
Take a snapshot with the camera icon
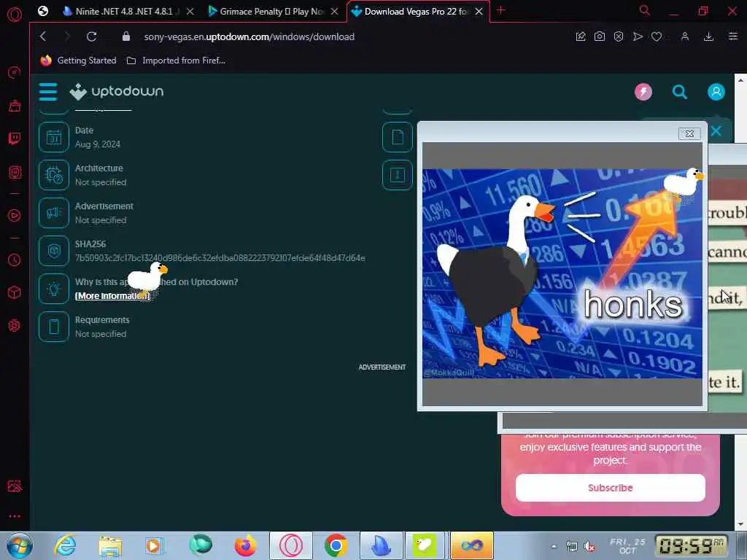(600, 36)
